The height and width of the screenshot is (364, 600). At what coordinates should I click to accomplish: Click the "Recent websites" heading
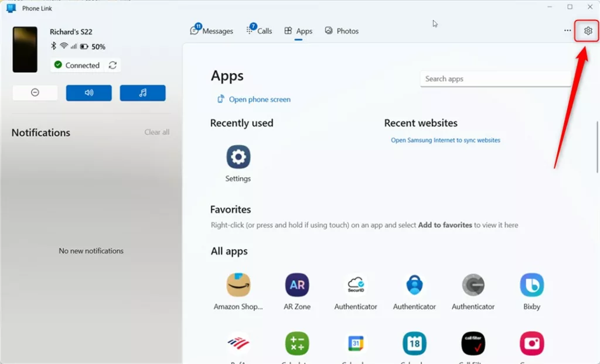point(421,123)
